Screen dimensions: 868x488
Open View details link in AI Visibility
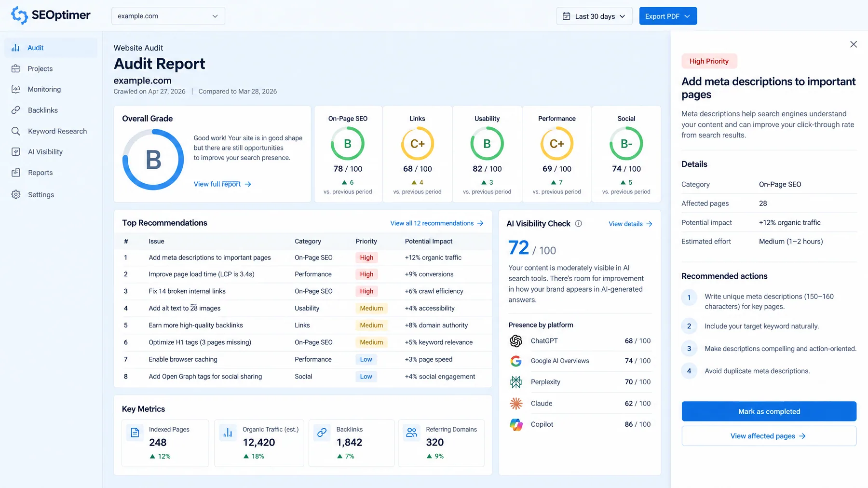tap(630, 224)
